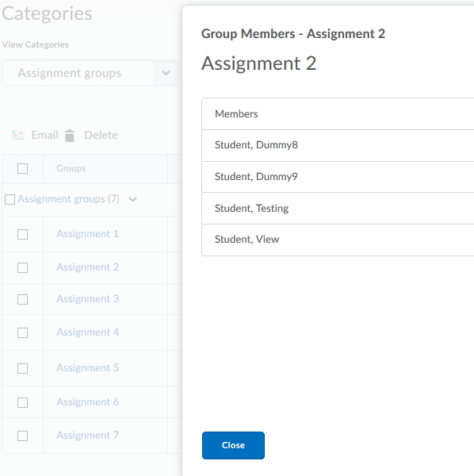Click the Groups column header
This screenshot has height=476, width=474.
pos(71,168)
